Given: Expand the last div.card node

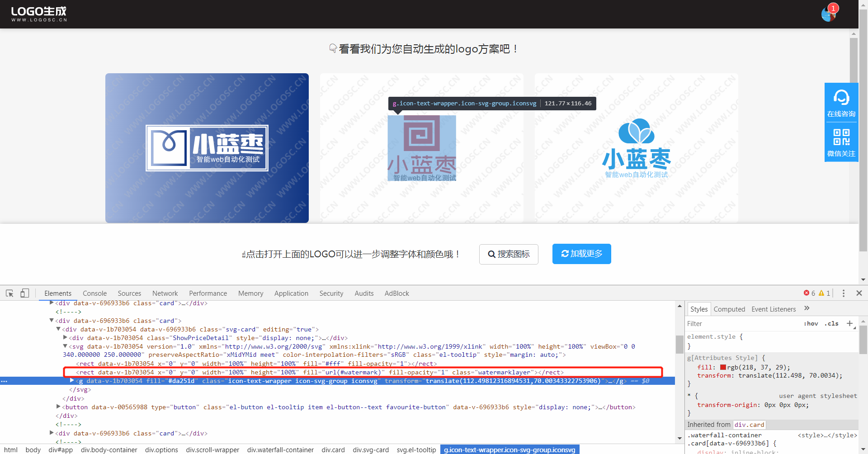Looking at the screenshot, I should click(51, 433).
